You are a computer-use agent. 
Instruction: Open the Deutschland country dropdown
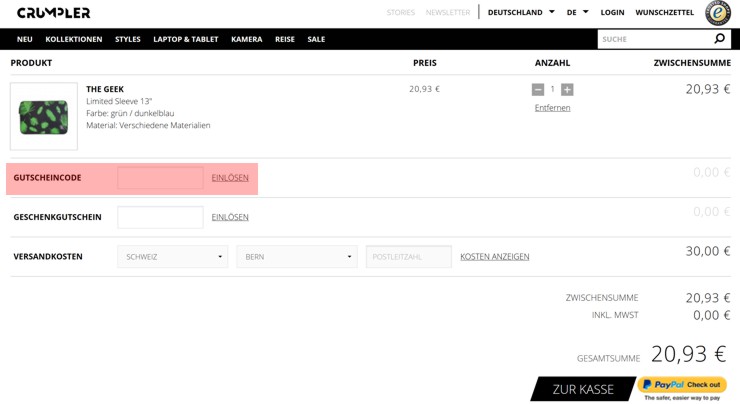[521, 12]
